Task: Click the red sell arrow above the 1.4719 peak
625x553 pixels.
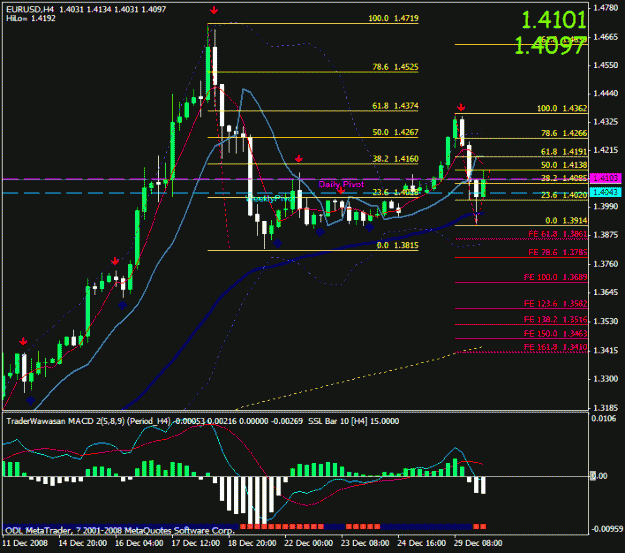Action: click(214, 11)
